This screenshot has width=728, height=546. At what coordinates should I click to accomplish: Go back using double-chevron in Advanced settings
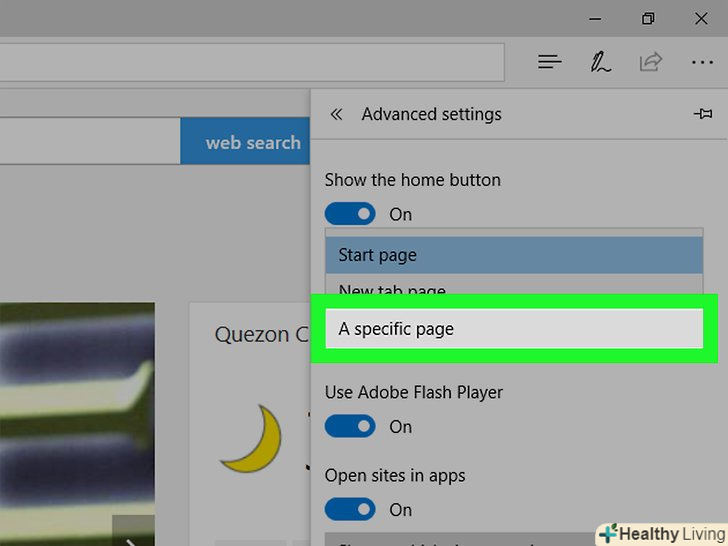(x=336, y=114)
